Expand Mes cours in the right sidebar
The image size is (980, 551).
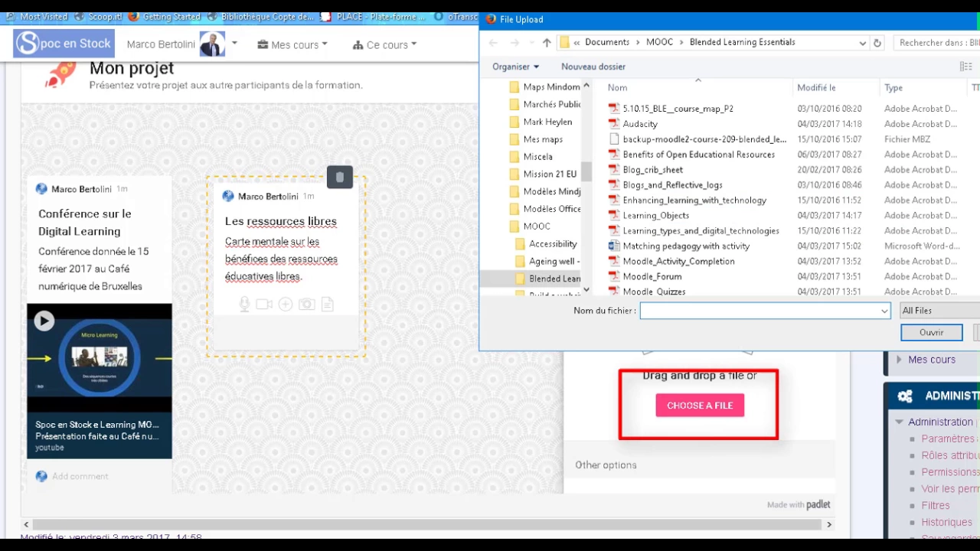(899, 360)
